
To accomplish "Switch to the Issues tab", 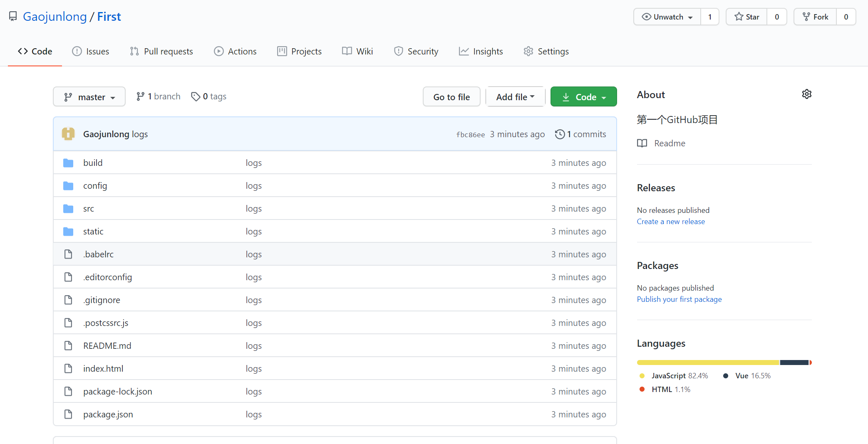I will (91, 51).
